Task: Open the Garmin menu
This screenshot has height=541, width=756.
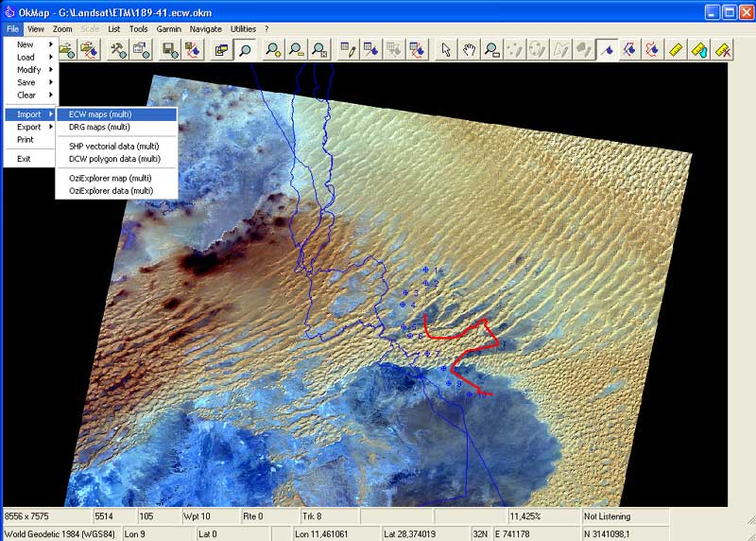Action: tap(169, 29)
